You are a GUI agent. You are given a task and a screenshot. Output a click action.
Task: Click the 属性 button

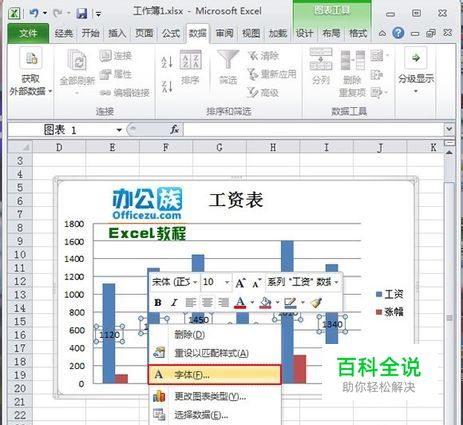[116, 74]
